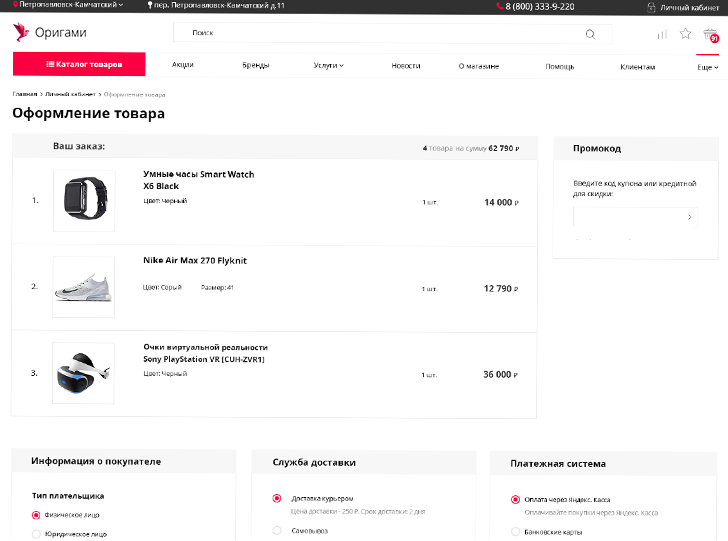The width and height of the screenshot is (728, 541).
Task: Click Размер: 41 text
Action: [x=217, y=287]
